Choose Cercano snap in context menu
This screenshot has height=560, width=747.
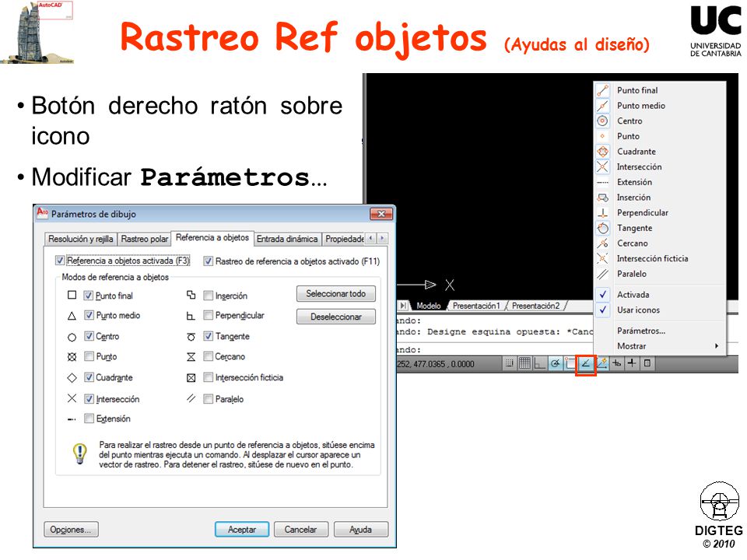coord(660,243)
